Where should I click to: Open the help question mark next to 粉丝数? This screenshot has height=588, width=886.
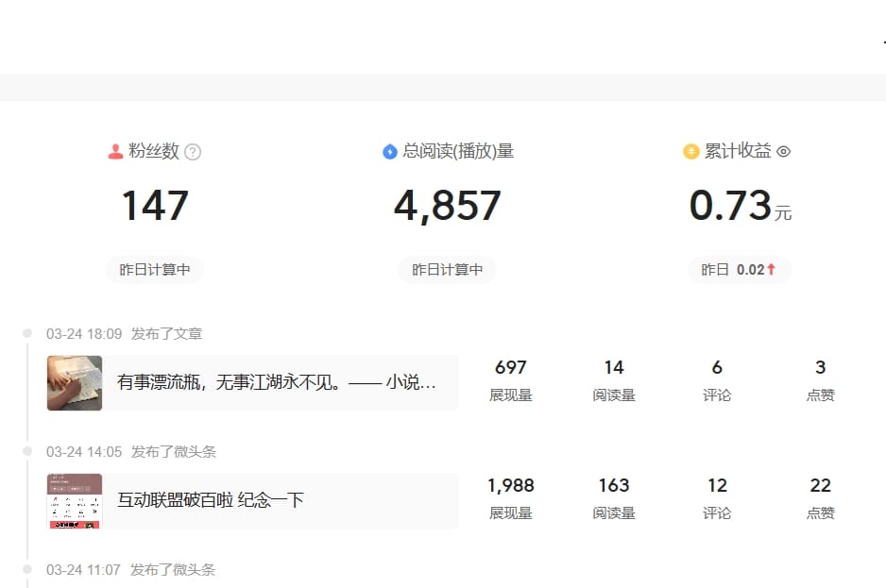[x=193, y=151]
